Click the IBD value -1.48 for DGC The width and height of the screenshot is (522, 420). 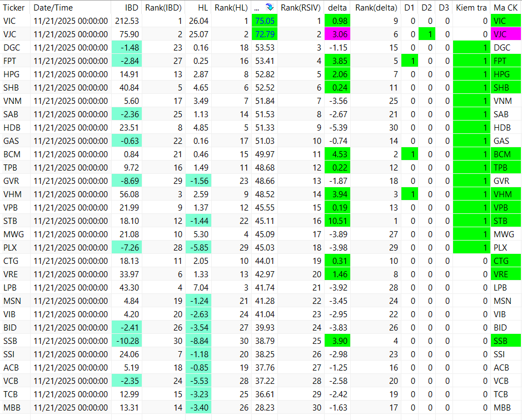click(127, 48)
